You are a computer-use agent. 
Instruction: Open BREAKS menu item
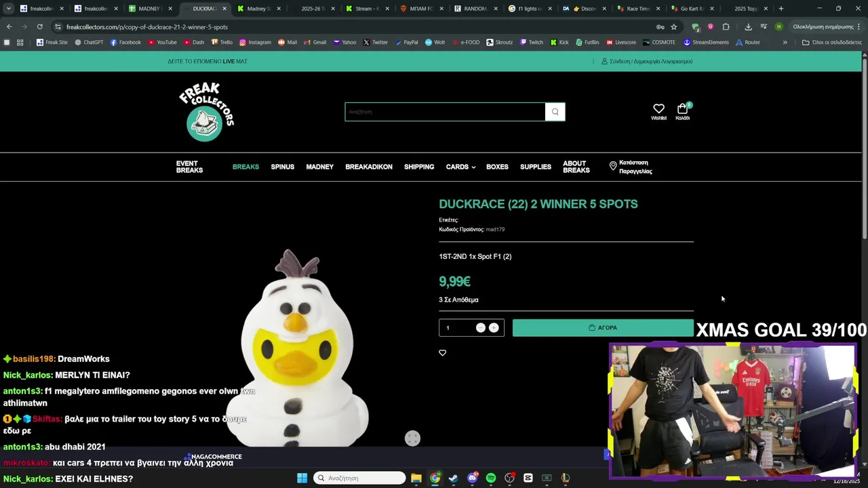pyautogui.click(x=245, y=167)
